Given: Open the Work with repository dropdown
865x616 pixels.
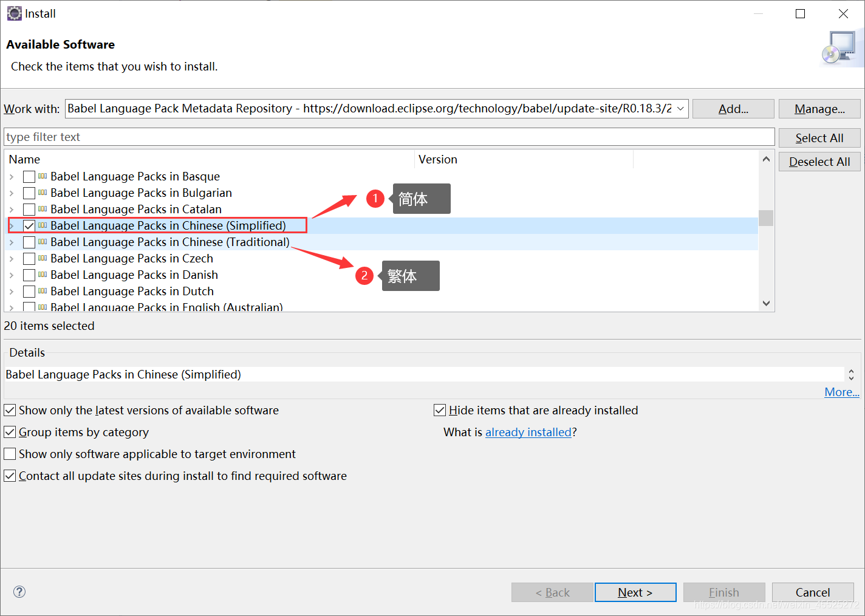Looking at the screenshot, I should 680,109.
